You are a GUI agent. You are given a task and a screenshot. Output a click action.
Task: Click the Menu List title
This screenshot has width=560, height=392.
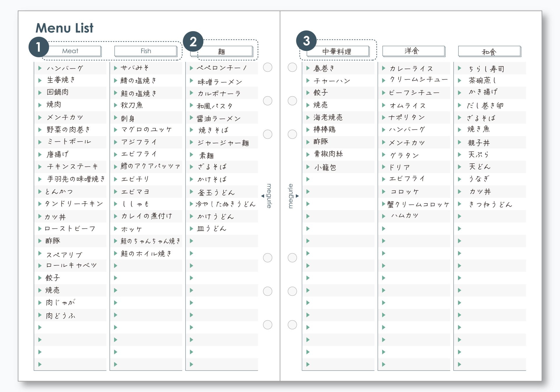pyautogui.click(x=64, y=28)
